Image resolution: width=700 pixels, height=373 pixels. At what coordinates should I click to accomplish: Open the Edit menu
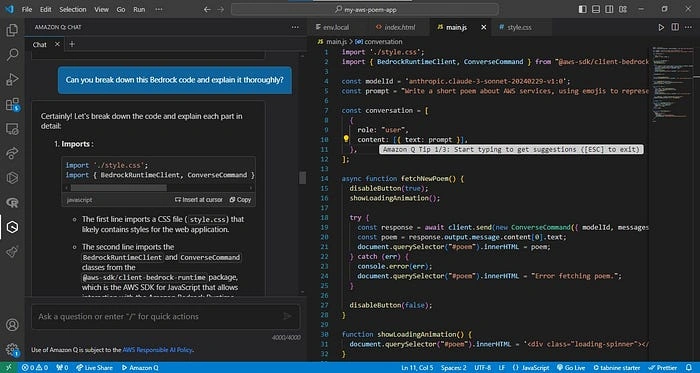point(46,9)
